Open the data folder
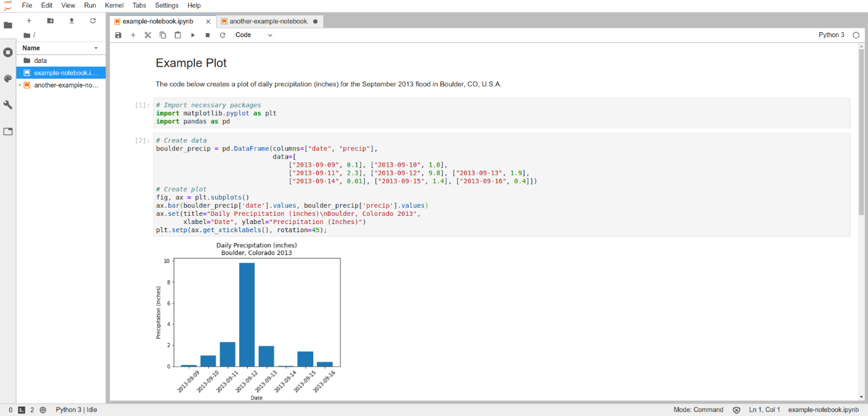 40,60
